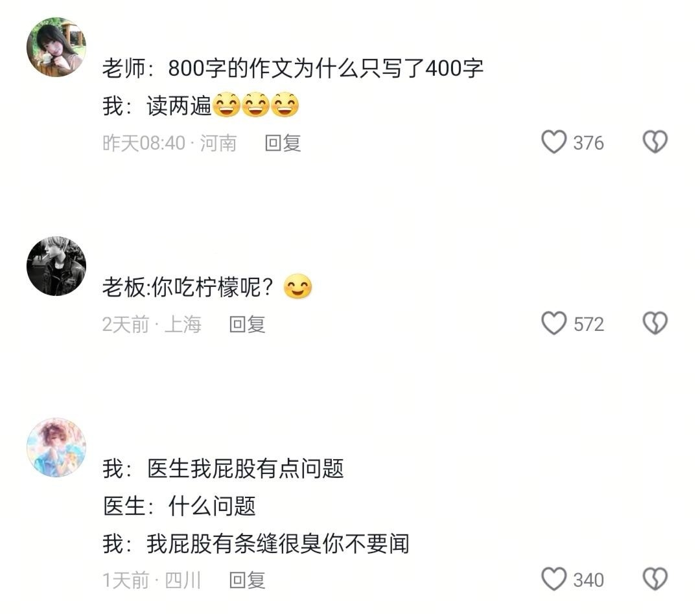Open the first commenter's girl avatar
The width and height of the screenshot is (700, 614).
56,47
